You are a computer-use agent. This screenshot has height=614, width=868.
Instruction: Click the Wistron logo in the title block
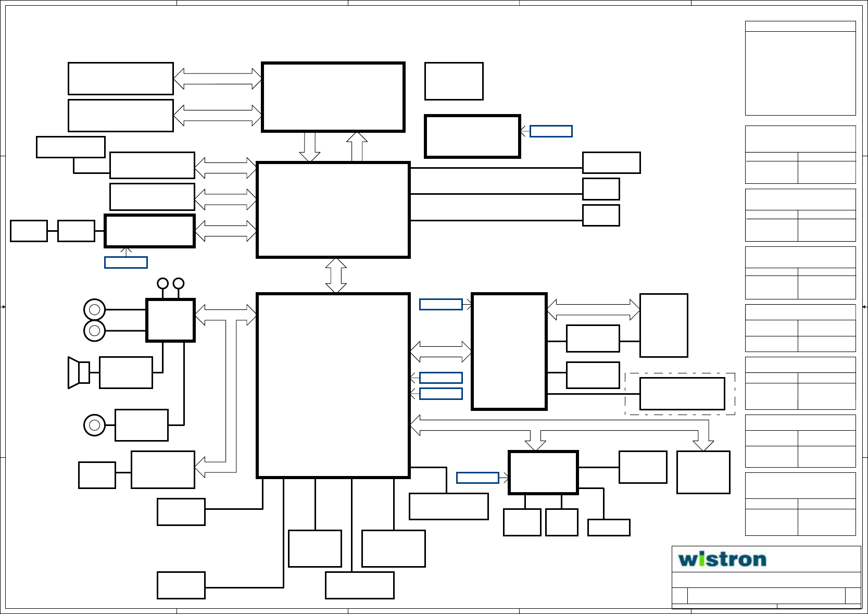pyautogui.click(x=722, y=559)
